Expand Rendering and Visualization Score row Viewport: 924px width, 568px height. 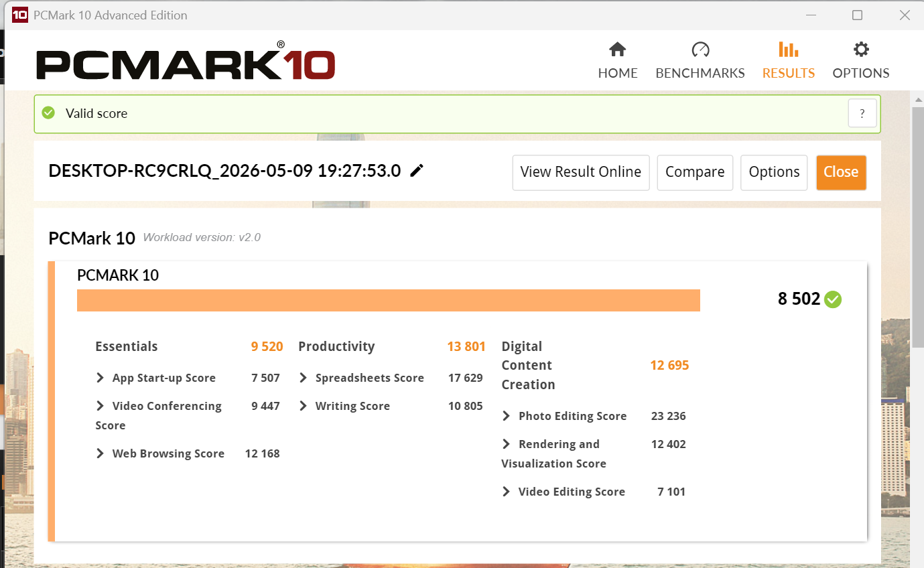point(506,444)
